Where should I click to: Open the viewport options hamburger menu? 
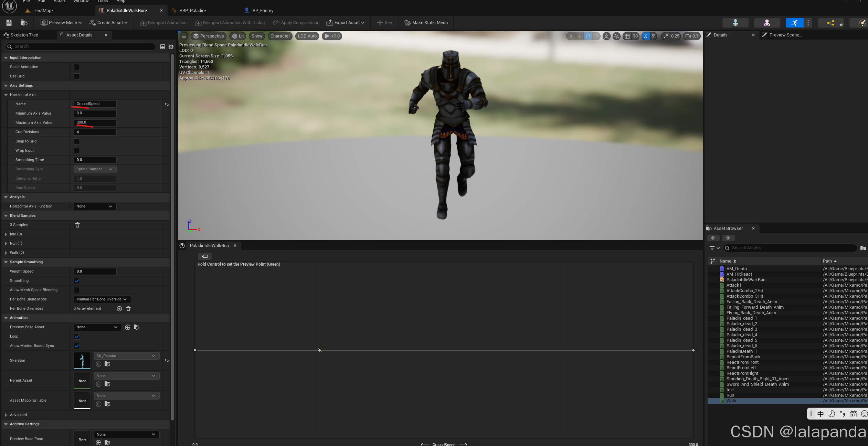coord(184,36)
